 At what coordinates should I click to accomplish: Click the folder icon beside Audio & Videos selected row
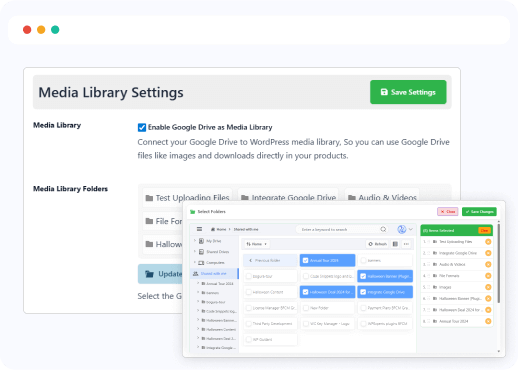click(436, 265)
